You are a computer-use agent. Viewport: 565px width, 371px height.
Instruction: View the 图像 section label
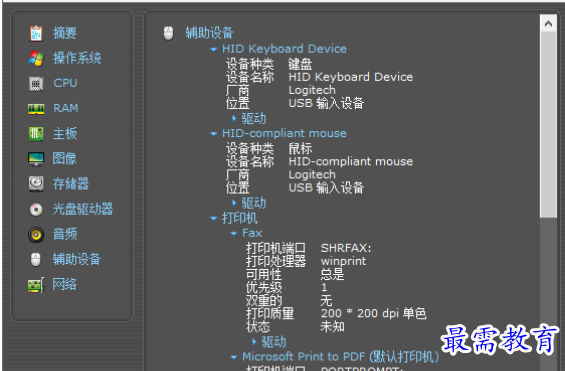[x=65, y=158]
